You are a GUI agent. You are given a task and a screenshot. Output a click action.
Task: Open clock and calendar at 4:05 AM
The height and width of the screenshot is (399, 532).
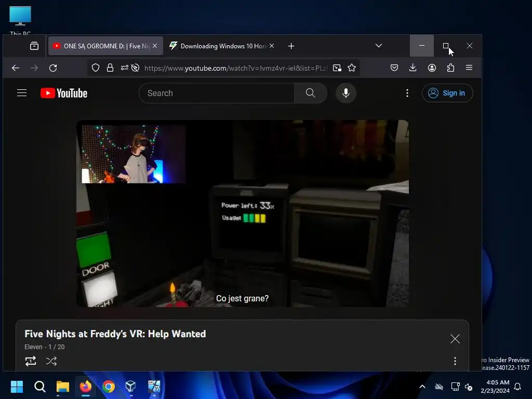click(495, 387)
